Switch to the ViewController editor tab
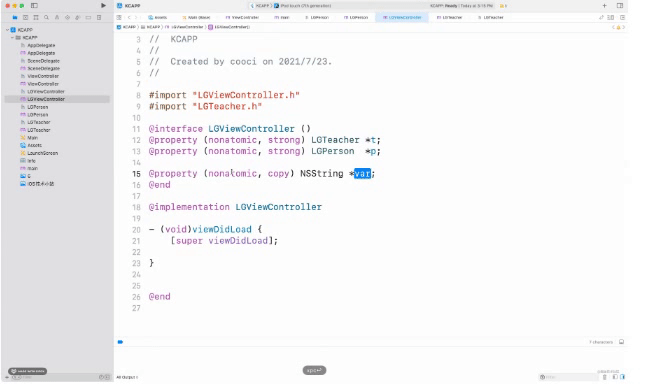This screenshot has width=650, height=384. pyautogui.click(x=243, y=17)
